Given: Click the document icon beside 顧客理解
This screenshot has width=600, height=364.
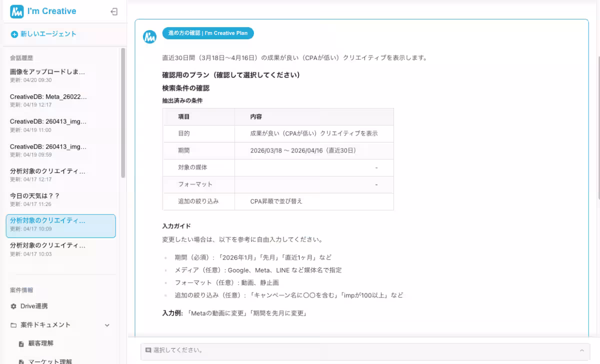Looking at the screenshot, I should tap(22, 343).
